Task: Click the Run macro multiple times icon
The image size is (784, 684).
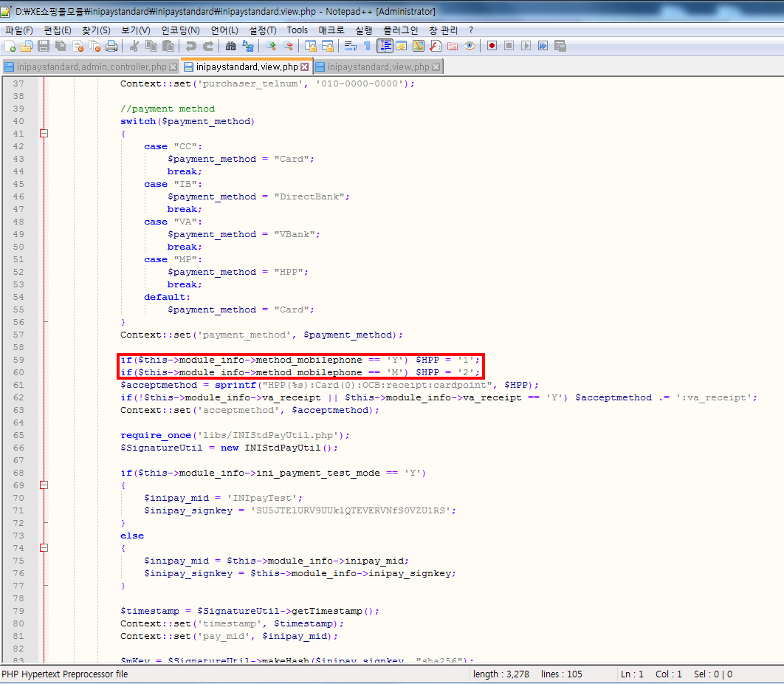Action: click(x=543, y=46)
